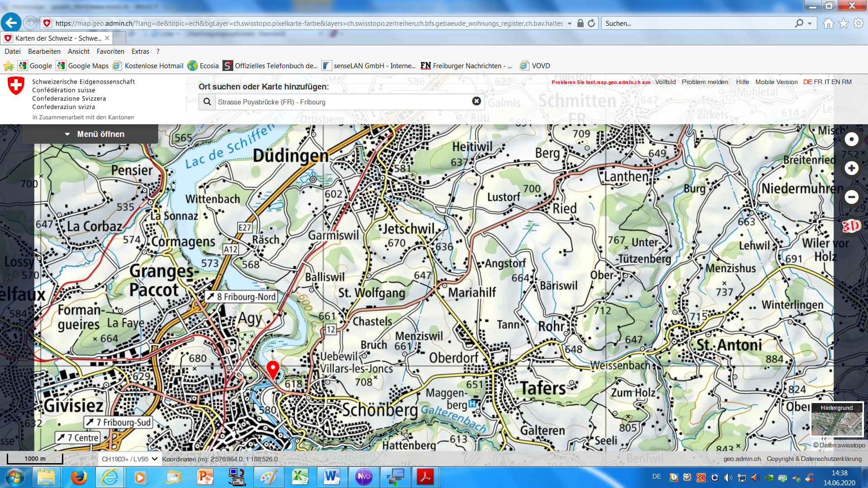Viewport: 868px width, 488px height.
Task: Click the browser address bar URL
Action: pyautogui.click(x=309, y=23)
